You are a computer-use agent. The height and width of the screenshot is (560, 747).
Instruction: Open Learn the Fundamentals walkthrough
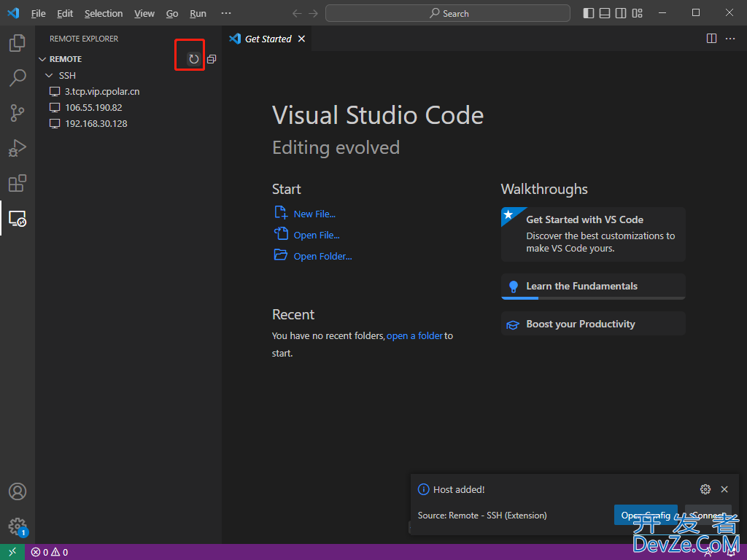(x=593, y=286)
